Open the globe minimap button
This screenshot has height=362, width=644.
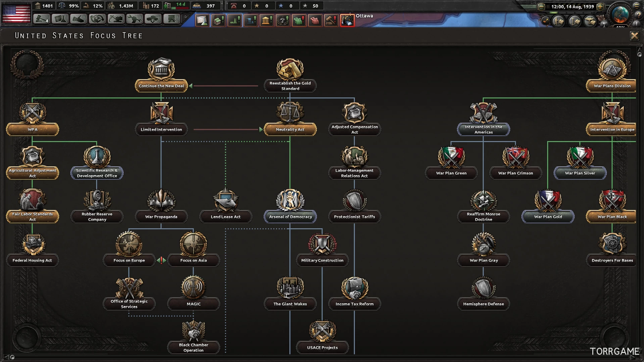point(620,14)
